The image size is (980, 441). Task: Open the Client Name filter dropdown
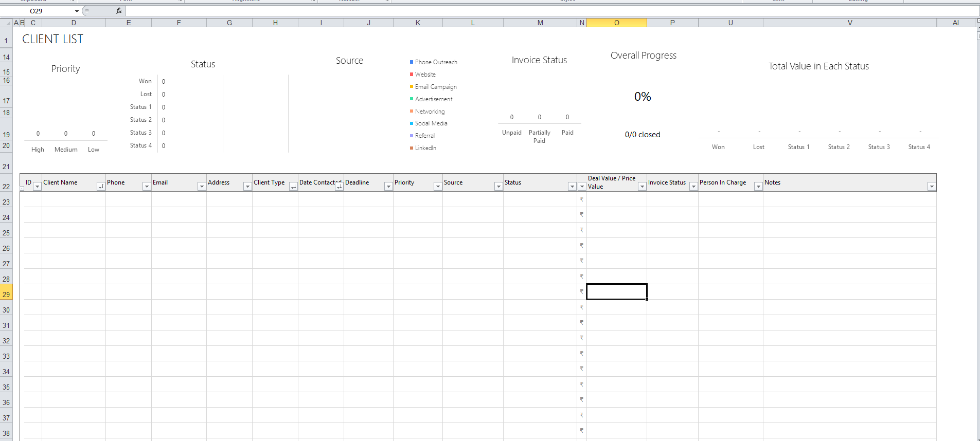[101, 187]
